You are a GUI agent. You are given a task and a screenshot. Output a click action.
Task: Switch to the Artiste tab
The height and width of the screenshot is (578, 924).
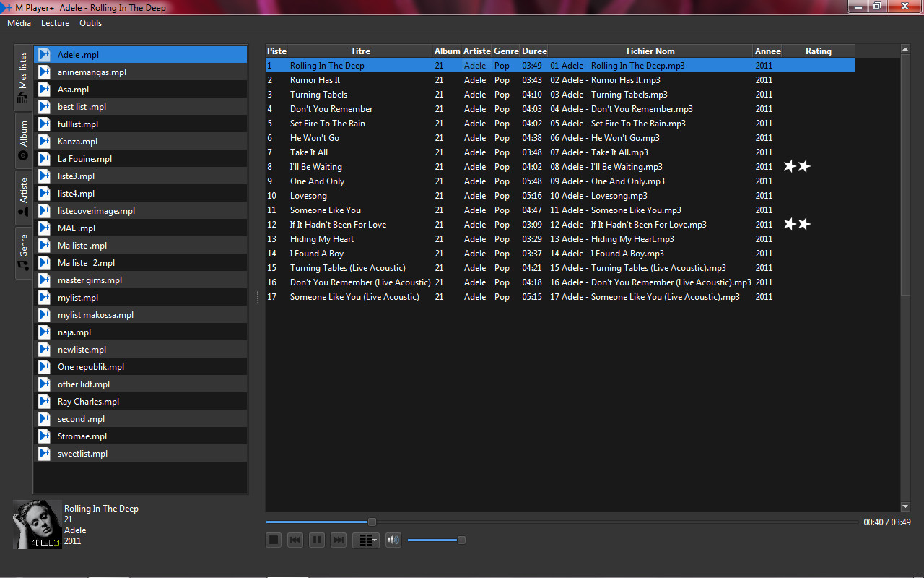23,197
